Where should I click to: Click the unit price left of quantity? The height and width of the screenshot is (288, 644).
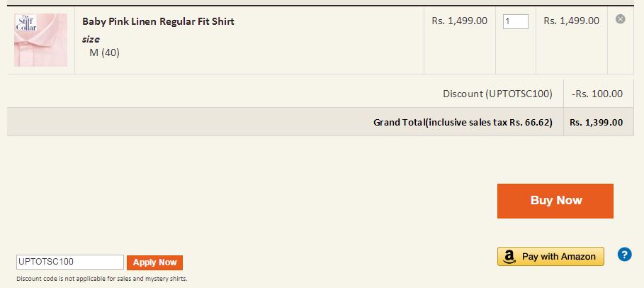click(459, 21)
